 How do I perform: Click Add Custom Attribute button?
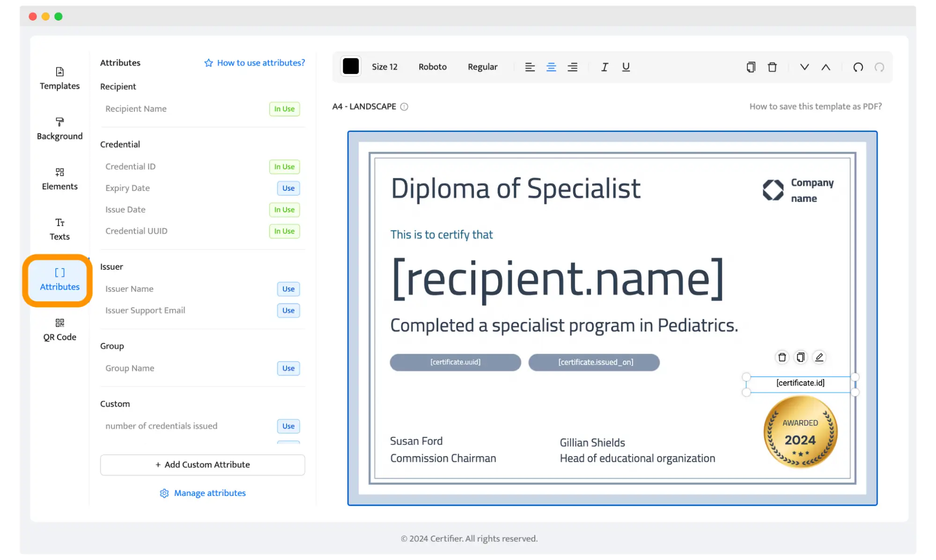coord(202,465)
